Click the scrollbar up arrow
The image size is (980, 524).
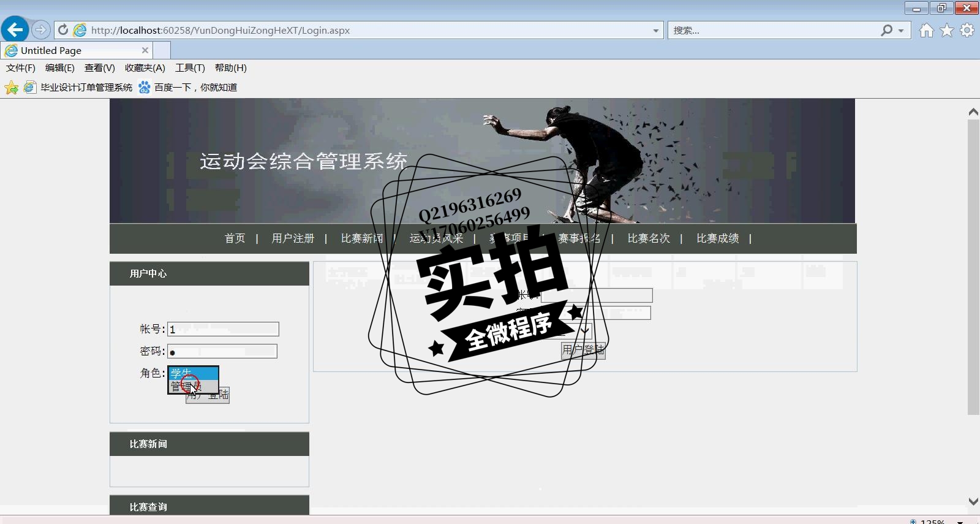click(973, 112)
